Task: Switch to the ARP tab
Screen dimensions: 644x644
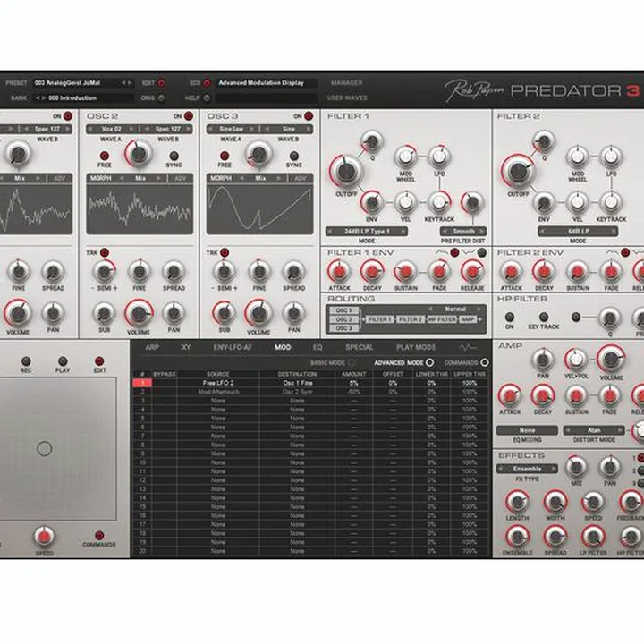Action: pyautogui.click(x=152, y=347)
